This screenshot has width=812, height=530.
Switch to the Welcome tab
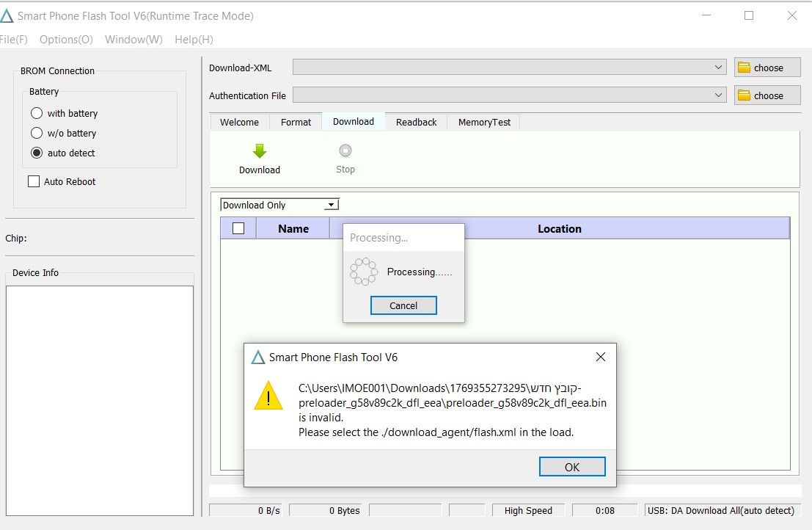(239, 123)
